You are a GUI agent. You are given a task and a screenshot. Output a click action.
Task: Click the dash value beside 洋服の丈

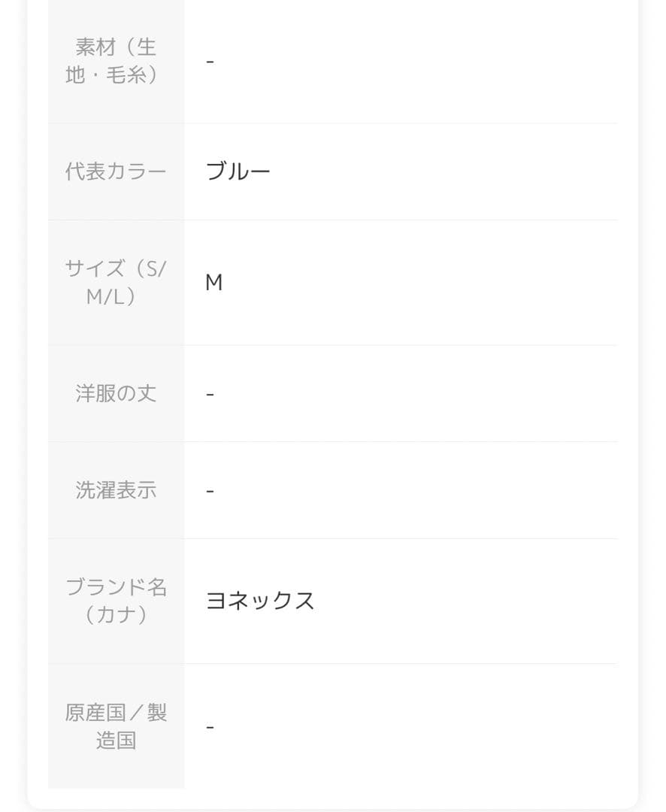210,394
